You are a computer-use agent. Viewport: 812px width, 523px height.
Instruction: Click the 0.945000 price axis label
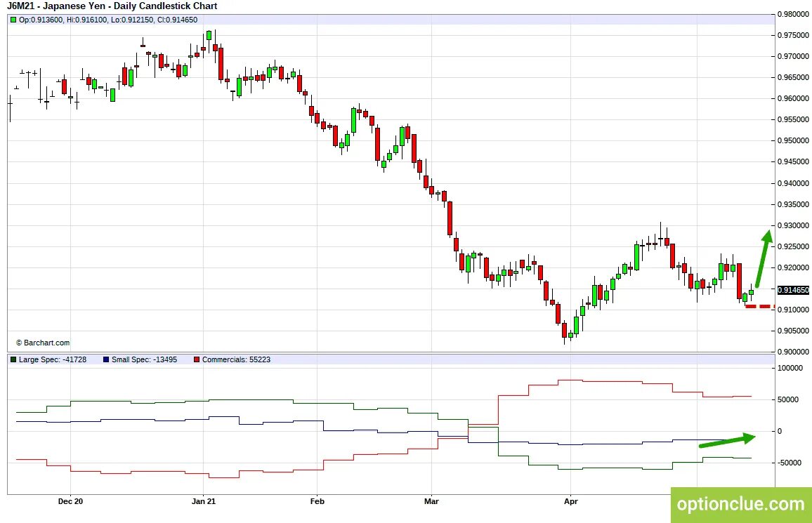click(x=793, y=162)
